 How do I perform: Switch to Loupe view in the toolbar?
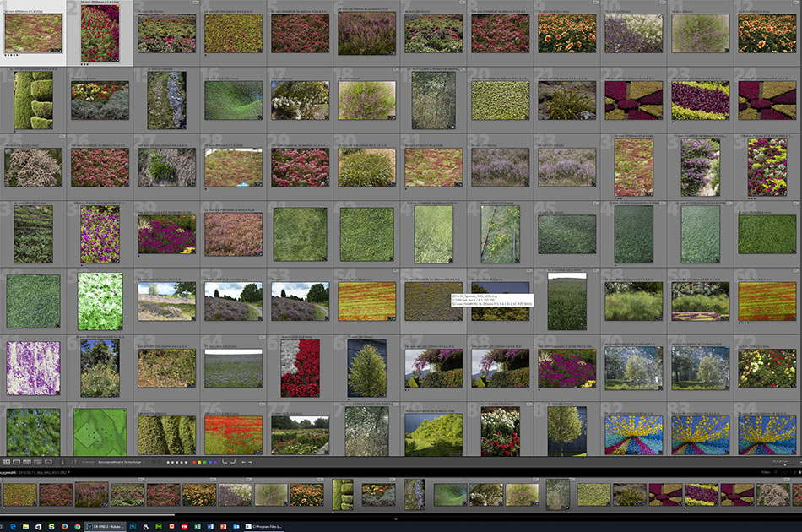pyautogui.click(x=17, y=462)
